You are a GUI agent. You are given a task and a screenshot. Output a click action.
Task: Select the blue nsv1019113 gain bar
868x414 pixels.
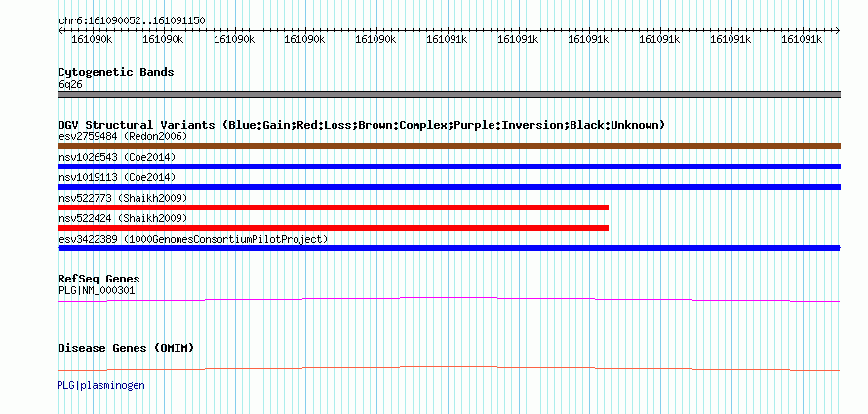point(449,187)
